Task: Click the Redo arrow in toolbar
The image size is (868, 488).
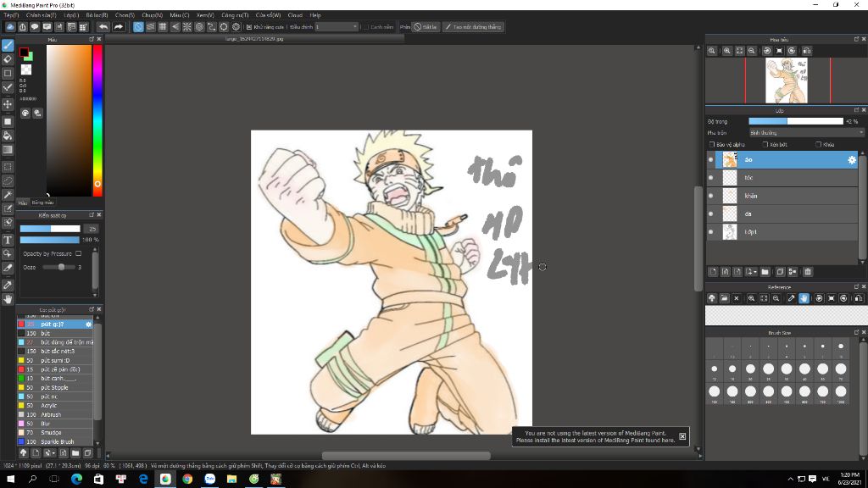Action: tap(119, 26)
